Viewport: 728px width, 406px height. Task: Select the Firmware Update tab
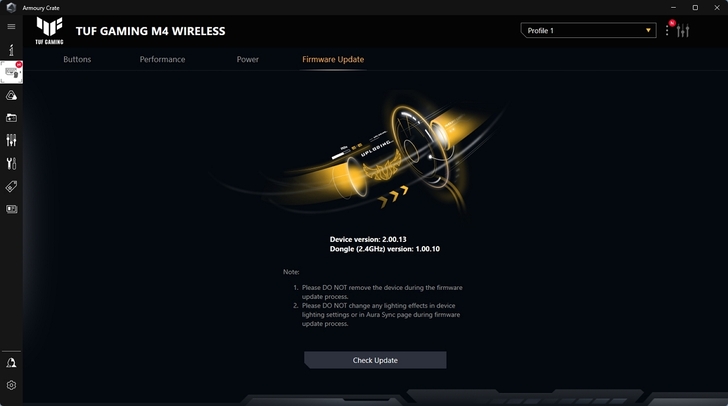(x=333, y=59)
